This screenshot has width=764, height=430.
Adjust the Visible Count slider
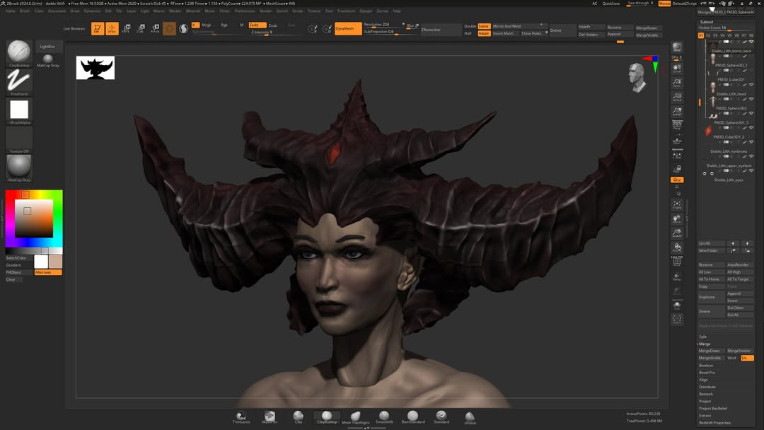tap(726, 28)
